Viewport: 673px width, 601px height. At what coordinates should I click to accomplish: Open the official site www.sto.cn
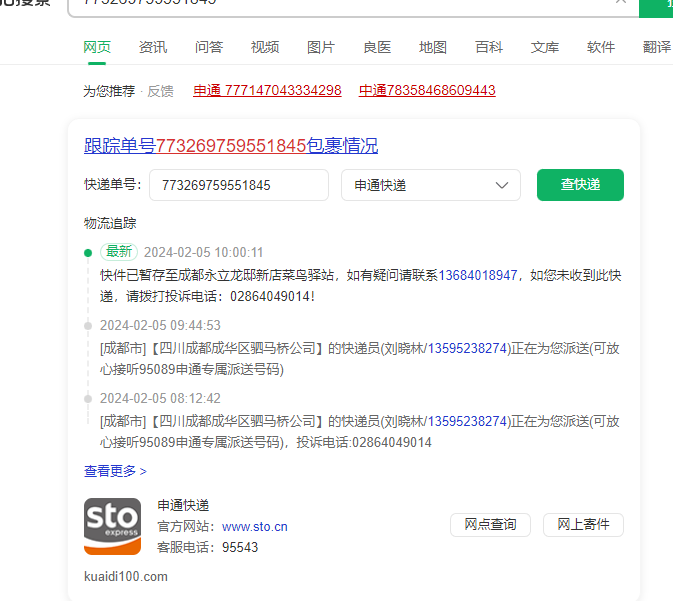tap(255, 526)
